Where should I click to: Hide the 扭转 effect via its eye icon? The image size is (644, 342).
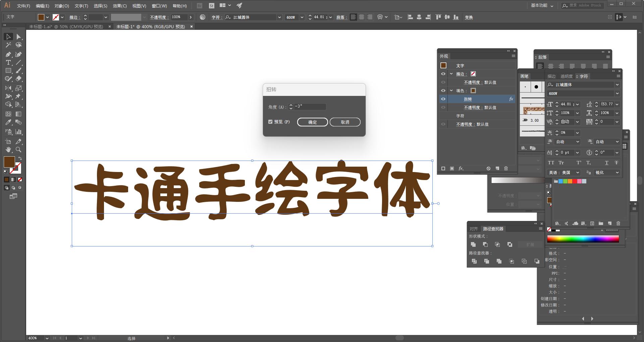point(443,99)
